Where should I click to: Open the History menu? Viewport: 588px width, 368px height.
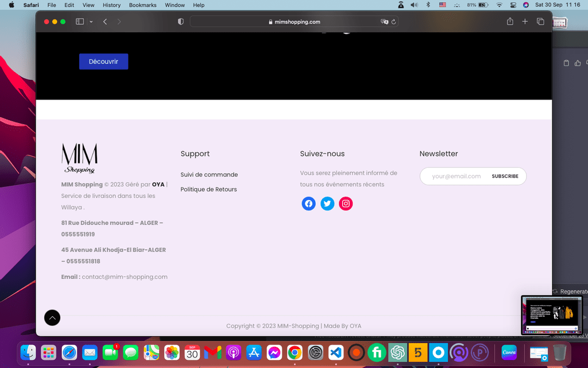point(112,5)
